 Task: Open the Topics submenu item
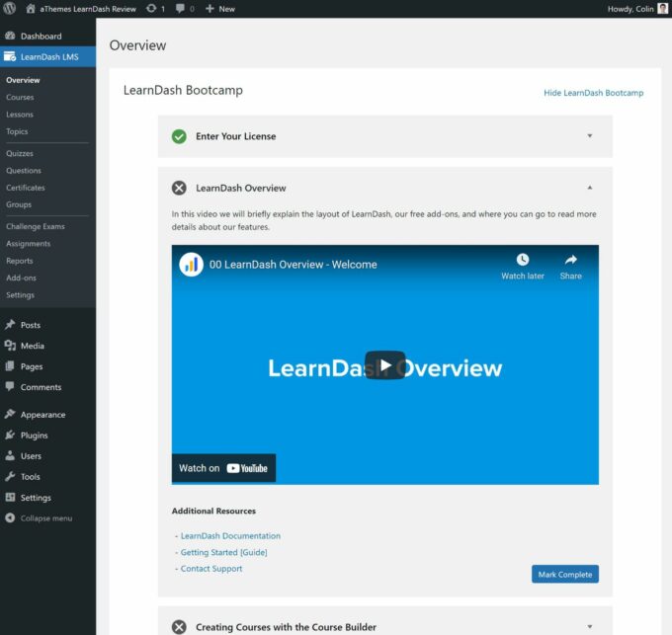click(x=17, y=131)
